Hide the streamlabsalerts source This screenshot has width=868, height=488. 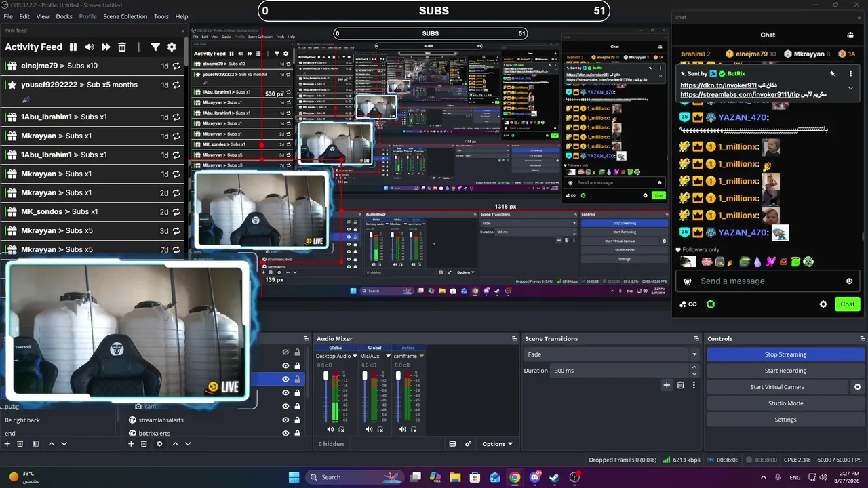[x=285, y=420]
